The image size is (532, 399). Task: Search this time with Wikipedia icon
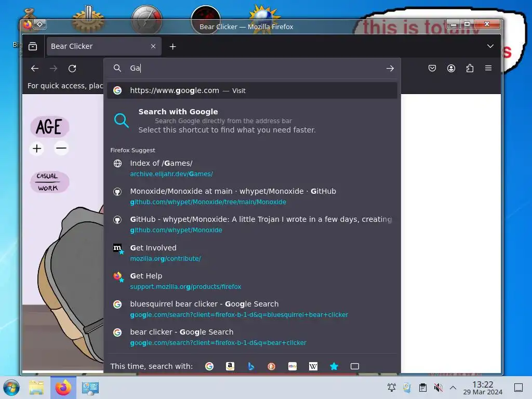pos(313,366)
